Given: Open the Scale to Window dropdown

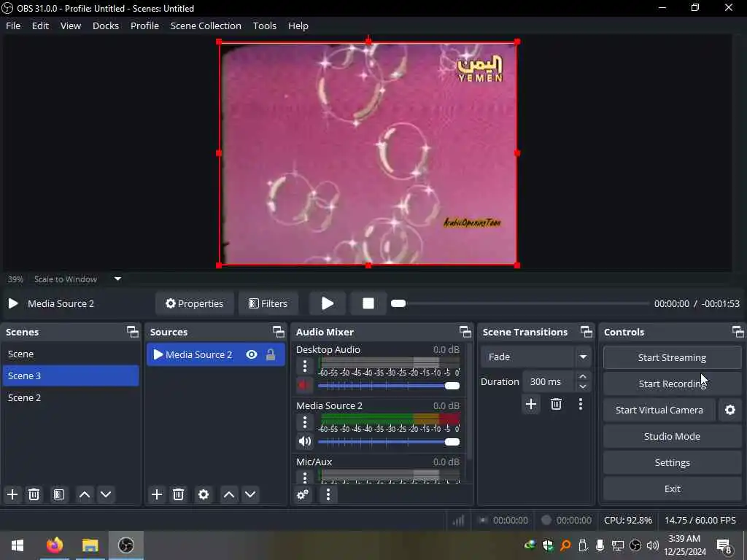Looking at the screenshot, I should click(x=117, y=279).
